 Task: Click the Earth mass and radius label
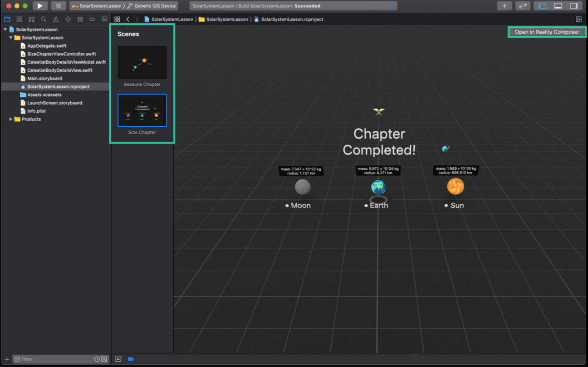(x=378, y=170)
